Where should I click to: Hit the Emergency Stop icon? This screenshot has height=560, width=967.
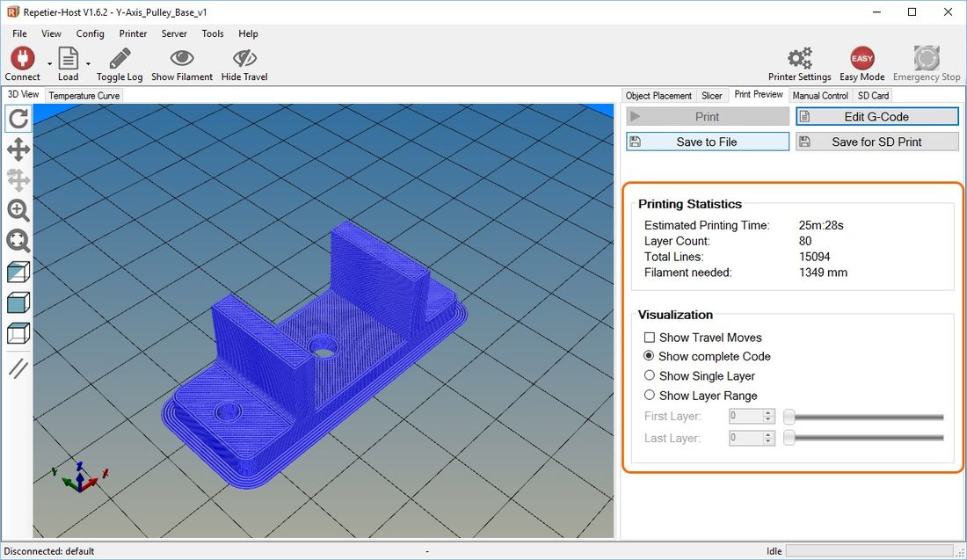tap(927, 59)
